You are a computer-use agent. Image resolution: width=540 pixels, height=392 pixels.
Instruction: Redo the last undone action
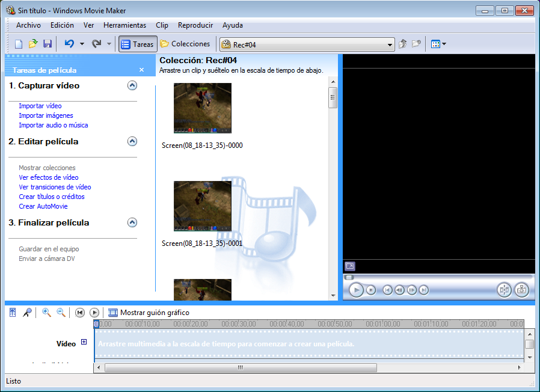(96, 44)
